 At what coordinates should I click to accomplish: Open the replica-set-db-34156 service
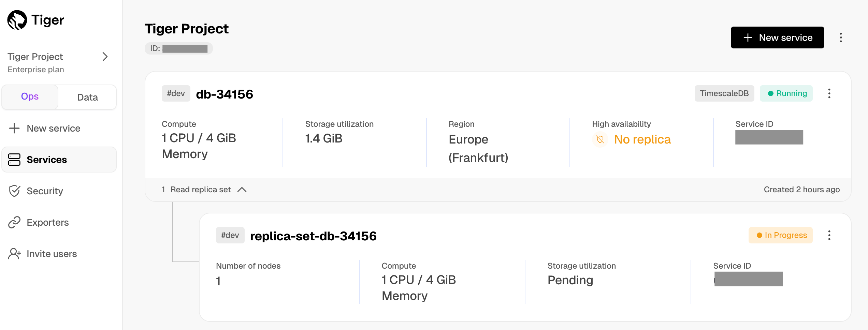click(x=313, y=236)
